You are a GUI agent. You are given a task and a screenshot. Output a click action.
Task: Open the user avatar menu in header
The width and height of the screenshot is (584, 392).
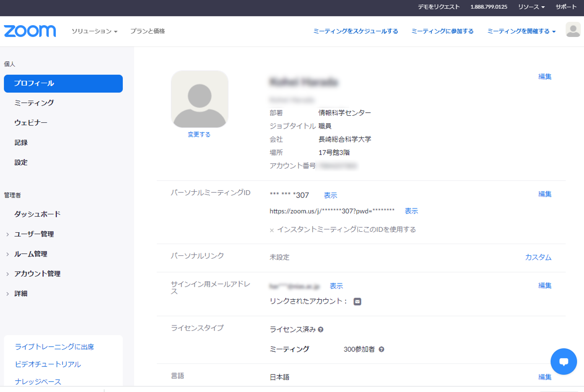pos(573,30)
